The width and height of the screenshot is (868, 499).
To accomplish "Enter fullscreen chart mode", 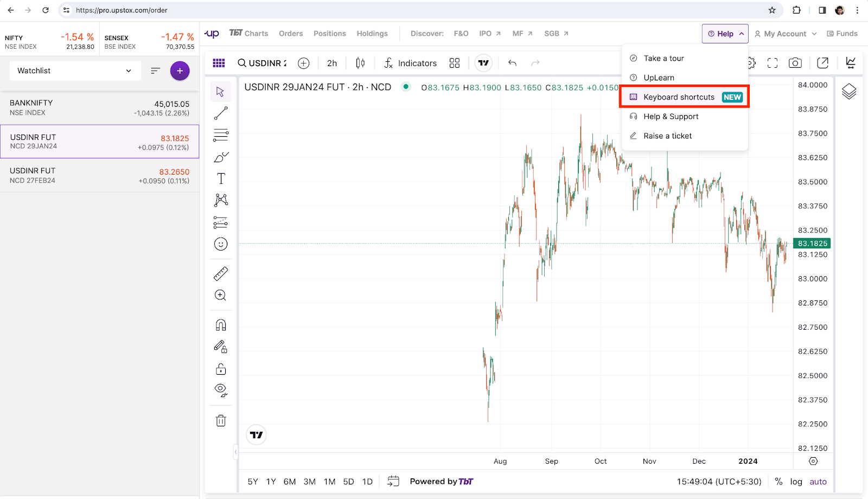I will 773,63.
